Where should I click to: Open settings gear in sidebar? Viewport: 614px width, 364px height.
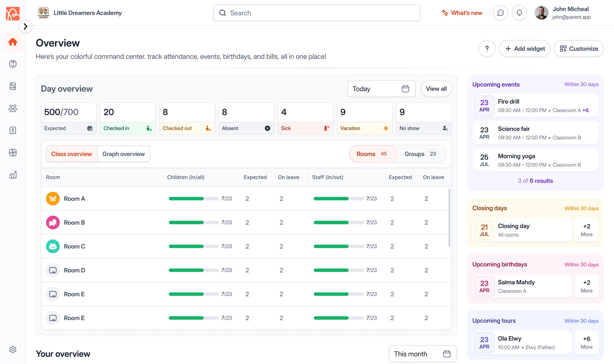pyautogui.click(x=13, y=350)
